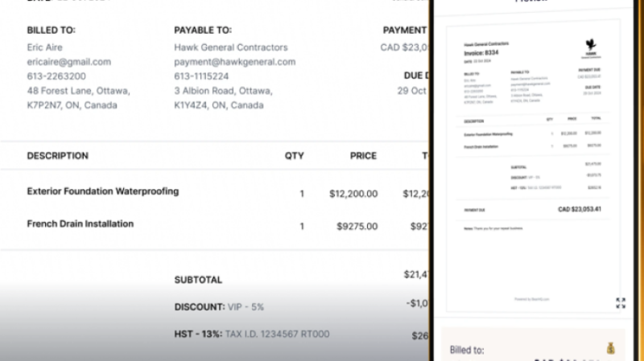Click the $9275.00 price value
The image size is (644, 361).
coord(357,227)
